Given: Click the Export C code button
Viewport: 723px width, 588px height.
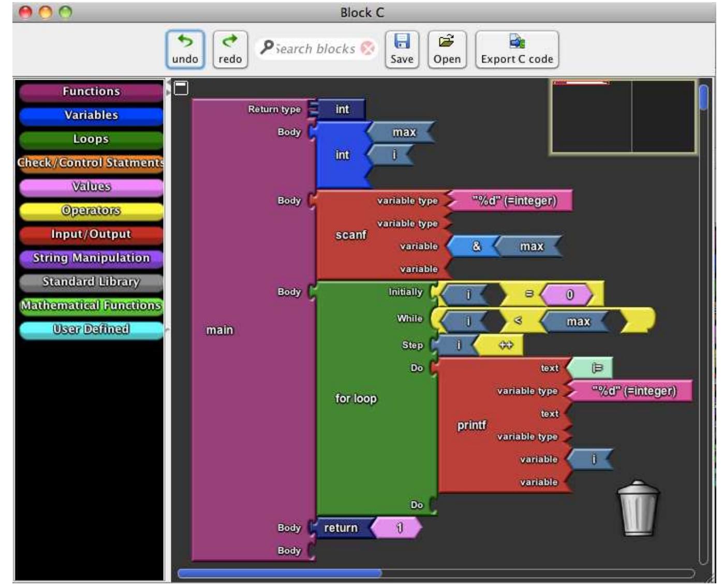Looking at the screenshot, I should coord(517,49).
